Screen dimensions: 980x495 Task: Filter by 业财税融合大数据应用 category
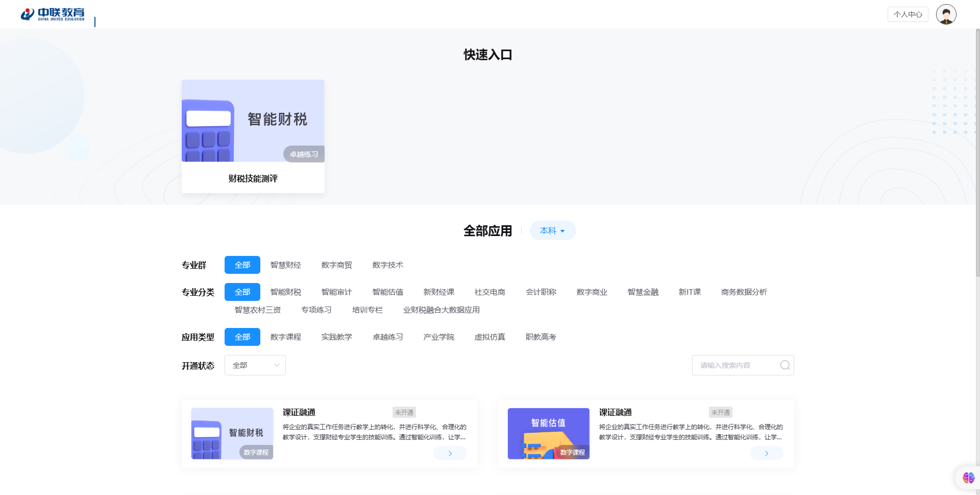(x=441, y=310)
